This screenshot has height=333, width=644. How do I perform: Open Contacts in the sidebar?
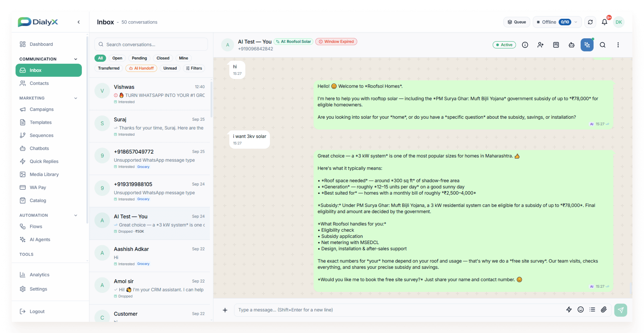[48, 83]
